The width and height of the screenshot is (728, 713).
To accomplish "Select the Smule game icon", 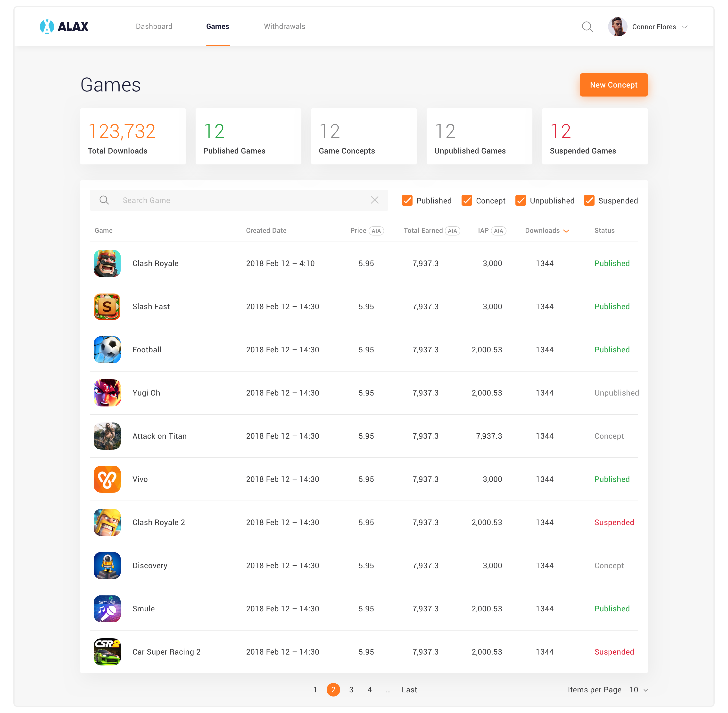I will 107,608.
